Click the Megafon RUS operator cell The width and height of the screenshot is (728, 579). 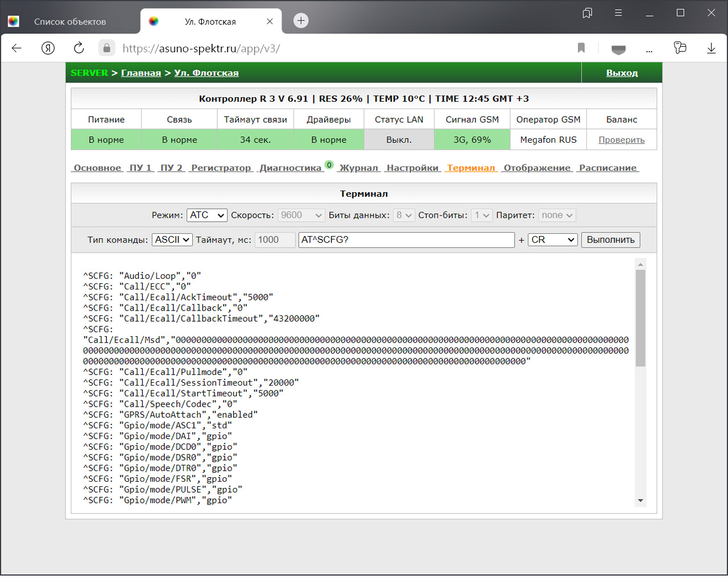click(548, 140)
